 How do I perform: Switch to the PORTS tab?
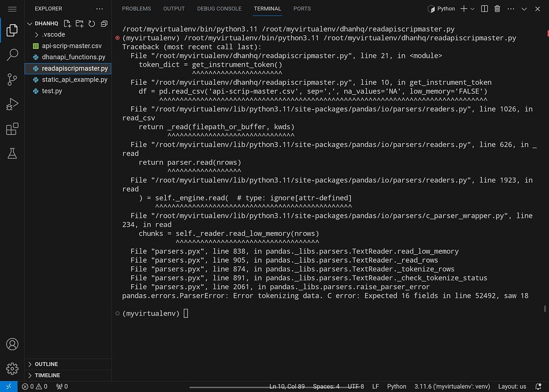tap(302, 9)
